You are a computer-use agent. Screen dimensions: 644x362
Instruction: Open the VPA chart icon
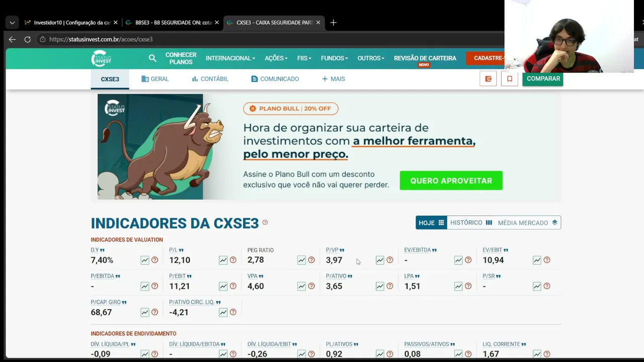pos(301,286)
